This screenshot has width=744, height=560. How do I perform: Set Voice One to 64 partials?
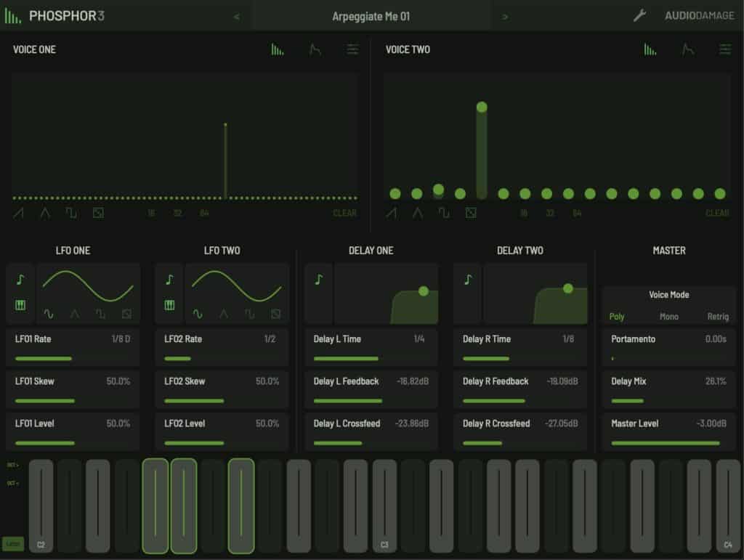click(x=204, y=214)
